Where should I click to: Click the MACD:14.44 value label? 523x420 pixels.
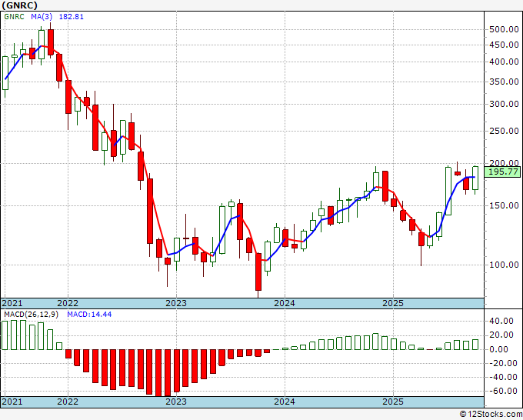coord(89,315)
